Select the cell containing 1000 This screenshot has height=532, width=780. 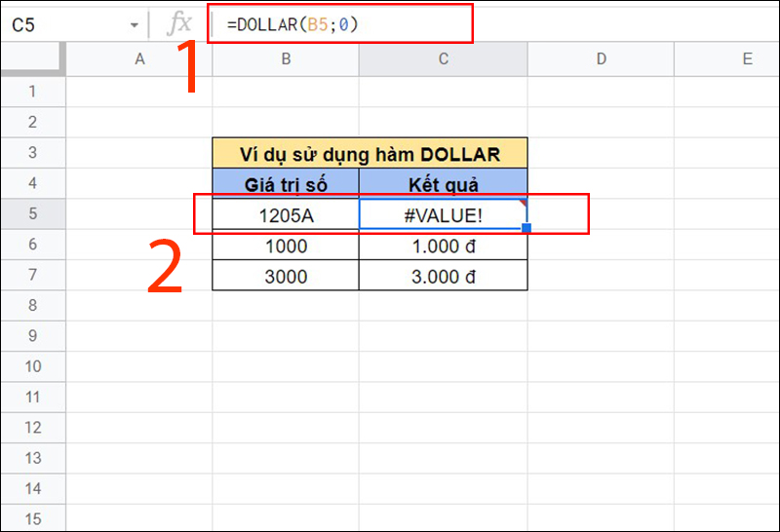286,246
